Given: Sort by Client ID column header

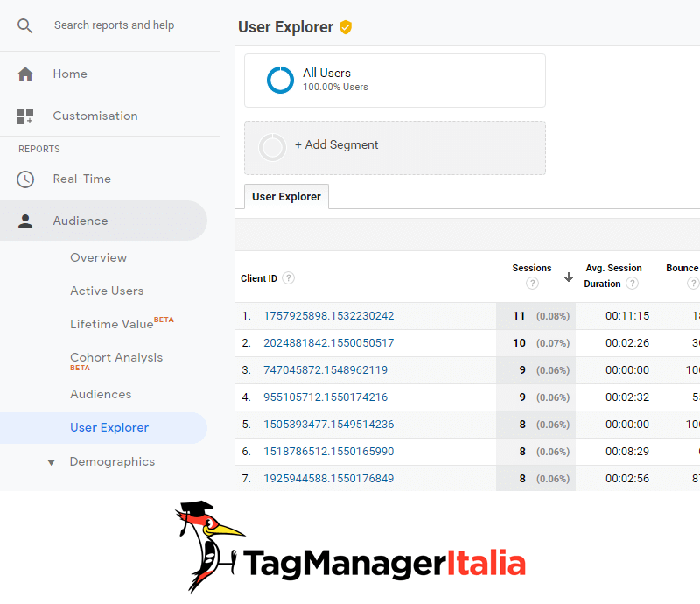Looking at the screenshot, I should click(x=259, y=278).
